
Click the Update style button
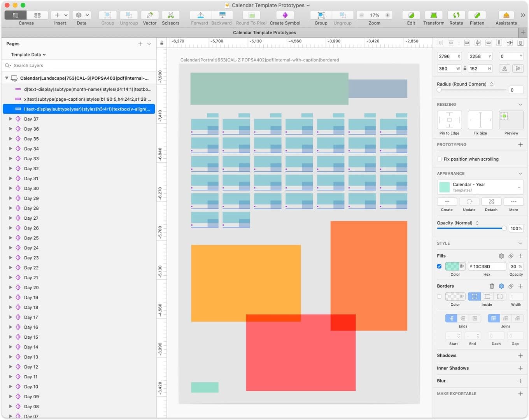coord(469,202)
